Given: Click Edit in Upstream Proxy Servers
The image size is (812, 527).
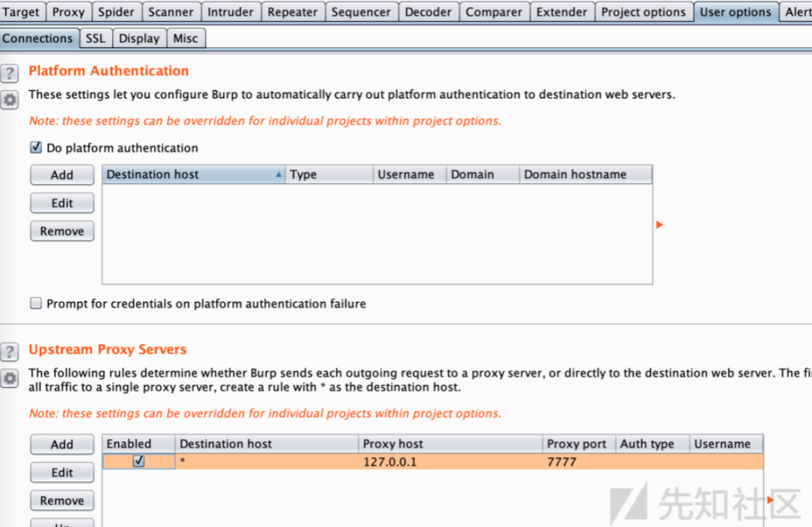Looking at the screenshot, I should (x=62, y=472).
